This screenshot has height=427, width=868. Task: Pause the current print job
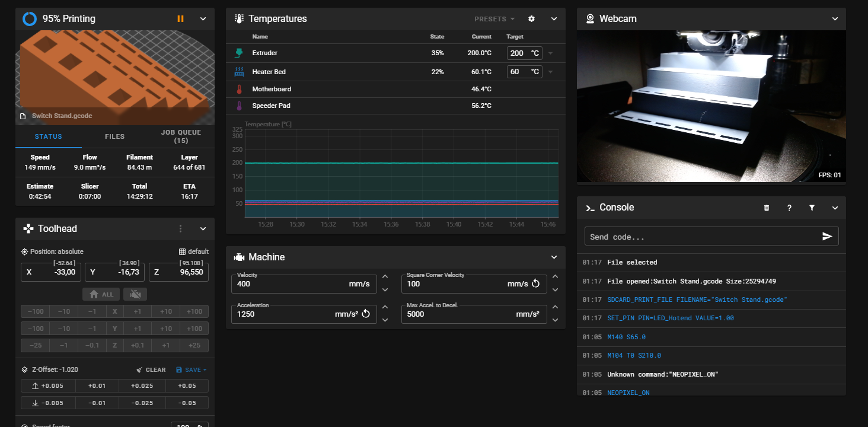pyautogui.click(x=180, y=19)
